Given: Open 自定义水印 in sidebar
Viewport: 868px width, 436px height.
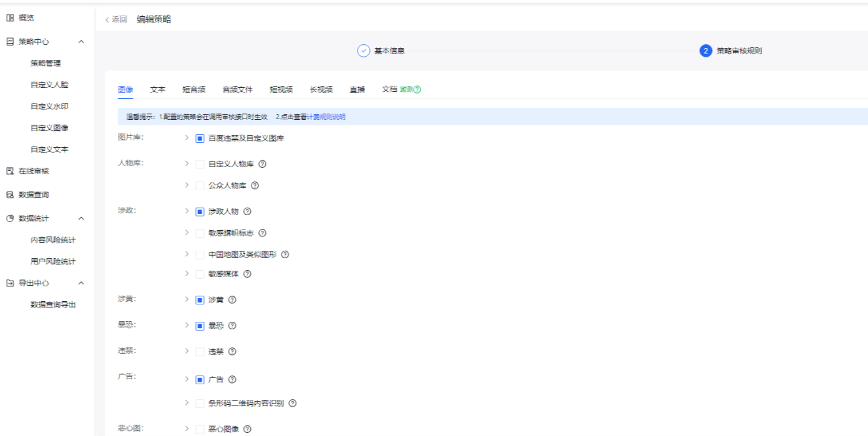Looking at the screenshot, I should 49,106.
